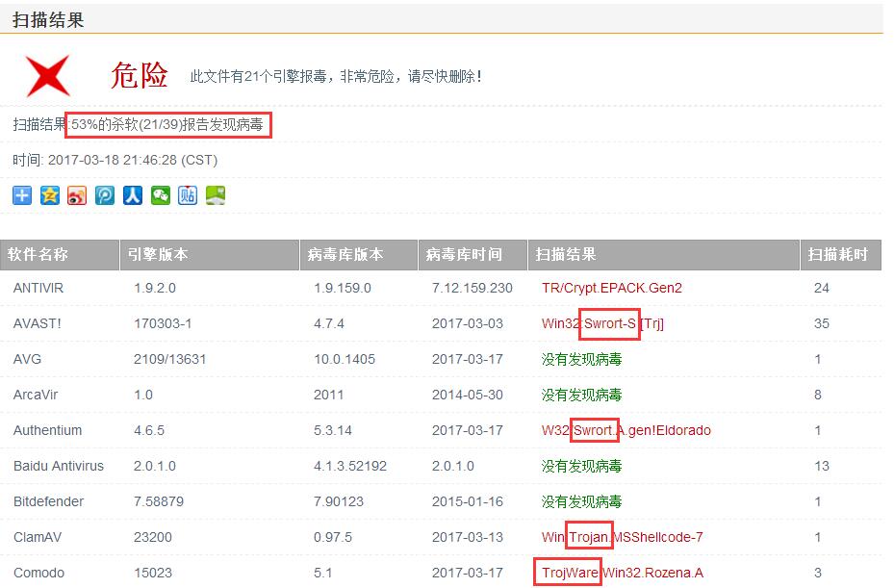Screen dimensions: 894x588
Task: Click engine version 2109/13631
Action: point(169,359)
